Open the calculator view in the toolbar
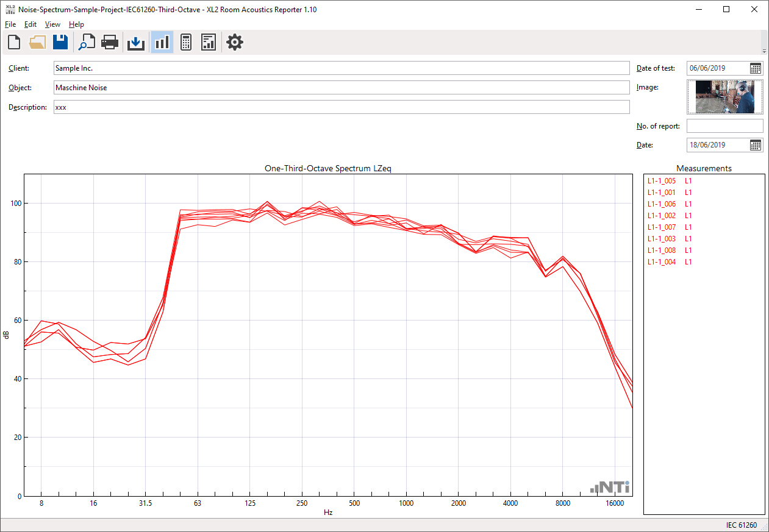 186,42
